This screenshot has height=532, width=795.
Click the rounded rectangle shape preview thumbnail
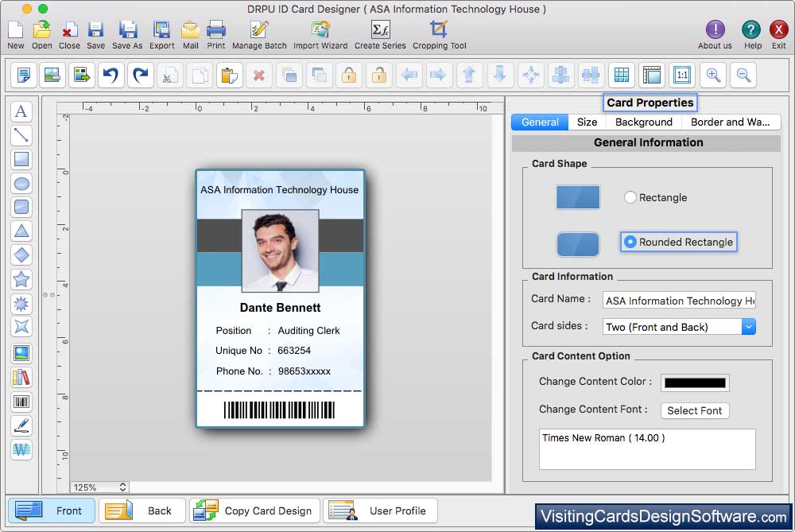click(578, 244)
